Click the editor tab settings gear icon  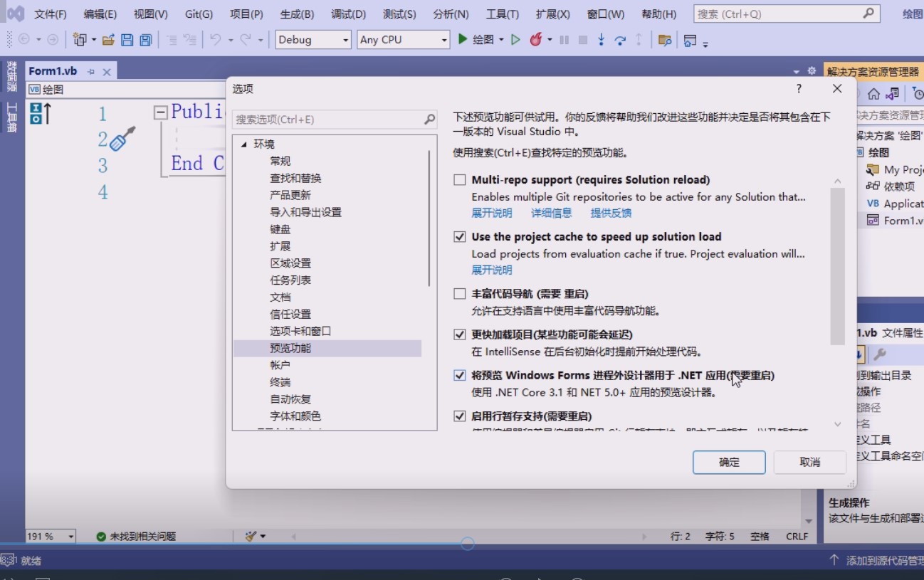point(812,71)
